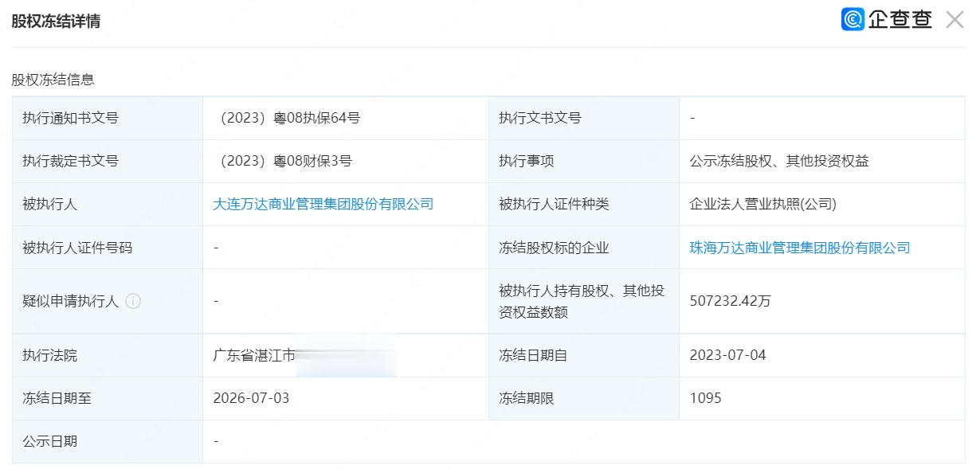The width and height of the screenshot is (980, 469).
Task: Click the info icon beside 疑似申请执行人
Action: (133, 301)
